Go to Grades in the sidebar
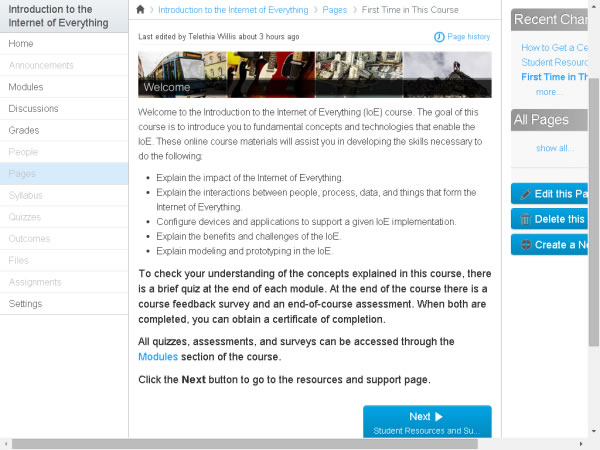This screenshot has height=450, width=600. 24,130
